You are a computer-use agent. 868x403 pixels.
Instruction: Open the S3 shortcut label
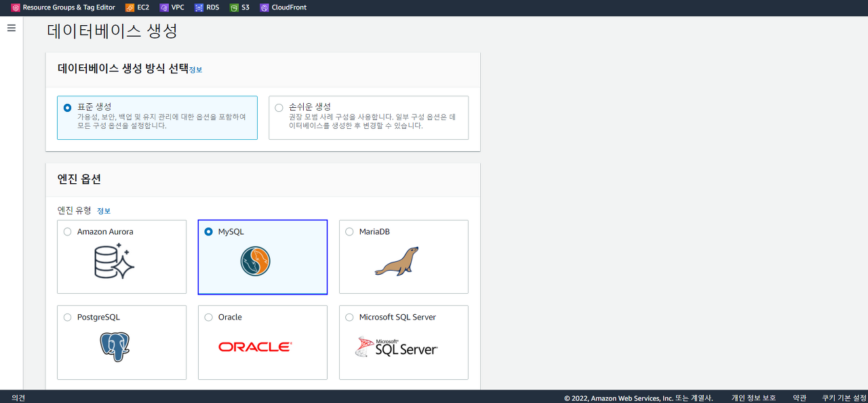click(245, 7)
